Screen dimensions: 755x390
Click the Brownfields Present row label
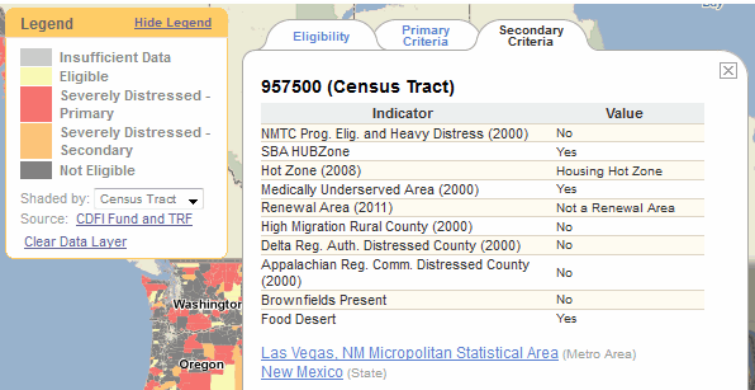tap(324, 300)
